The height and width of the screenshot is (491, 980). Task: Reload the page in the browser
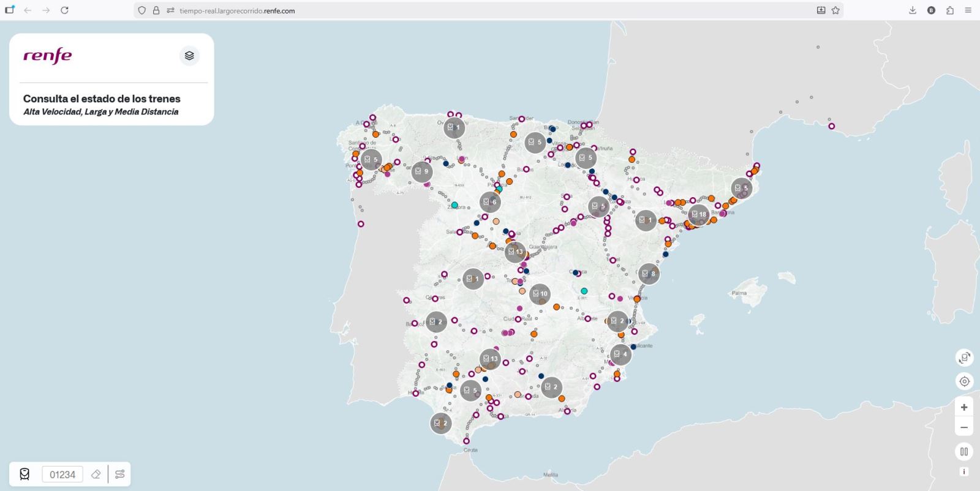click(x=64, y=10)
